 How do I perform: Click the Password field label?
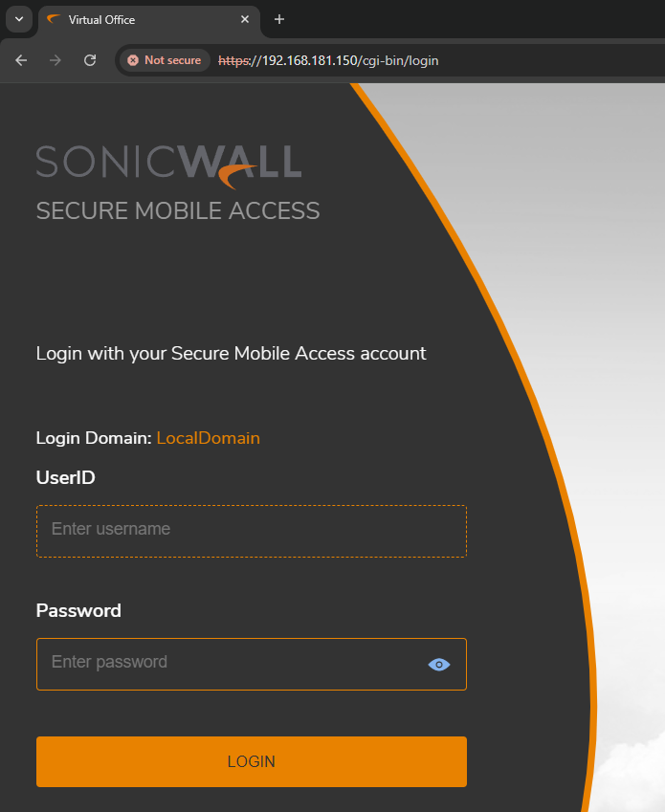78,610
